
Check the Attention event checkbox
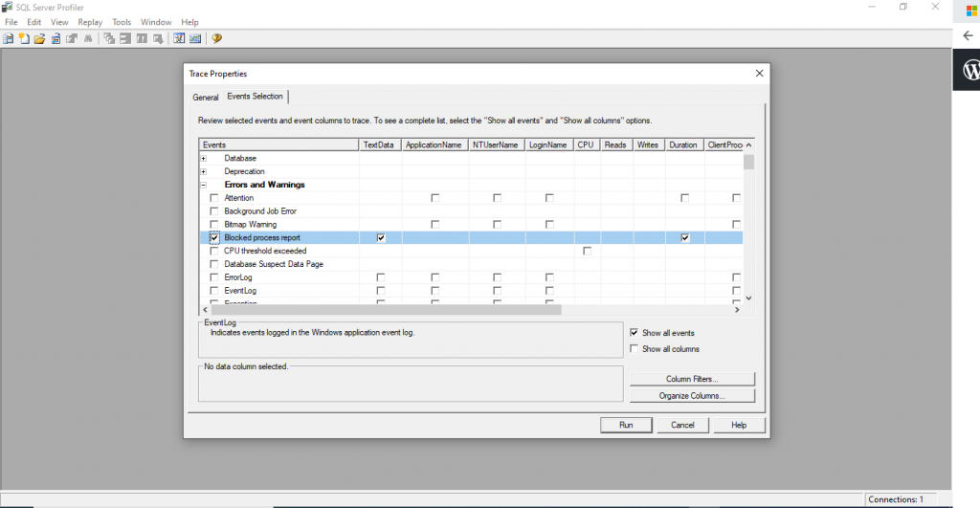(214, 198)
